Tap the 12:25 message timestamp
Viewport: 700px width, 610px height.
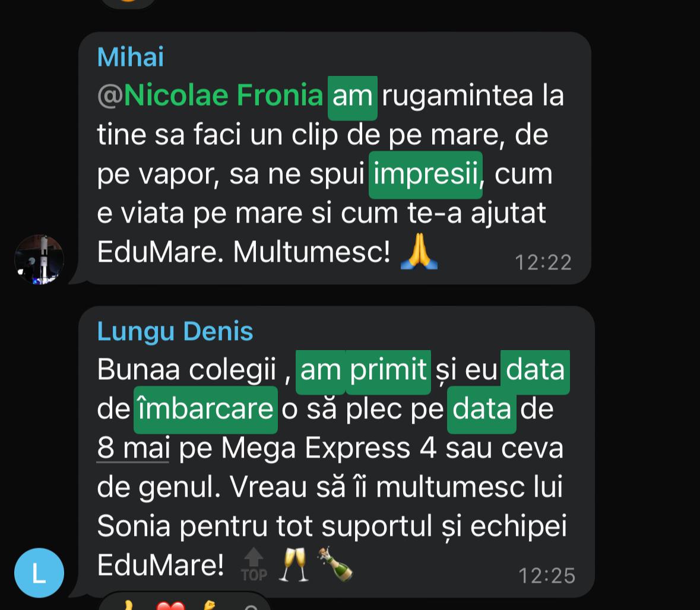click(x=547, y=576)
